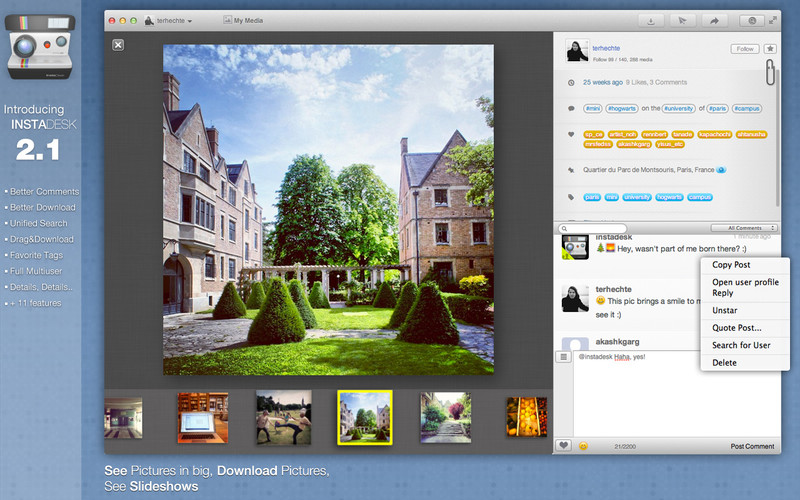Choose Copy Post from the context menu
The image size is (800, 500).
731,265
